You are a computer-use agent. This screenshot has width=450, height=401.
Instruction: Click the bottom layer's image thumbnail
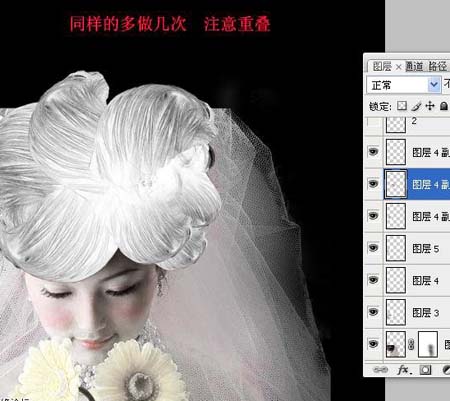click(396, 344)
